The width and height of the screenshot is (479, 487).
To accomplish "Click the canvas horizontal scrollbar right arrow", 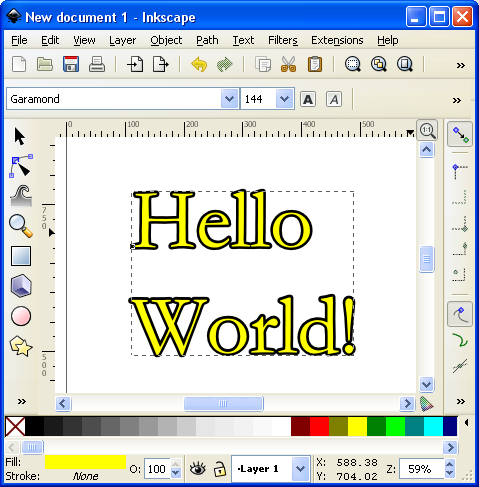I will coord(407,404).
